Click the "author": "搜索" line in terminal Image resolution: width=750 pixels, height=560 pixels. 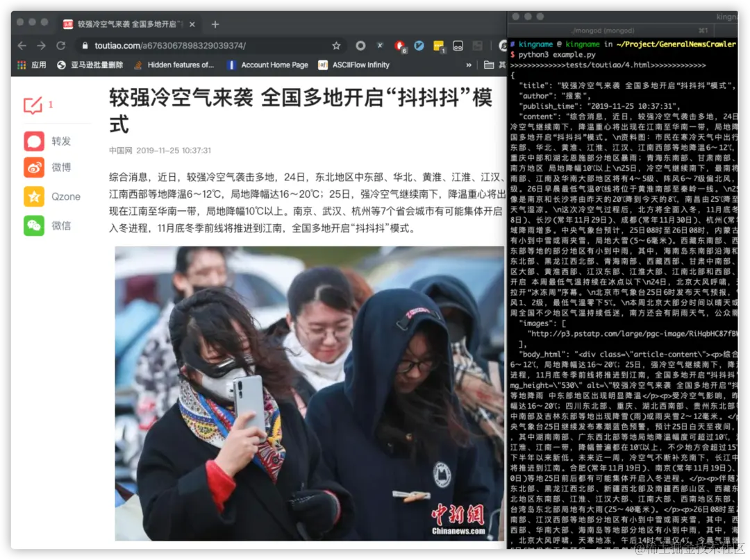[556, 96]
